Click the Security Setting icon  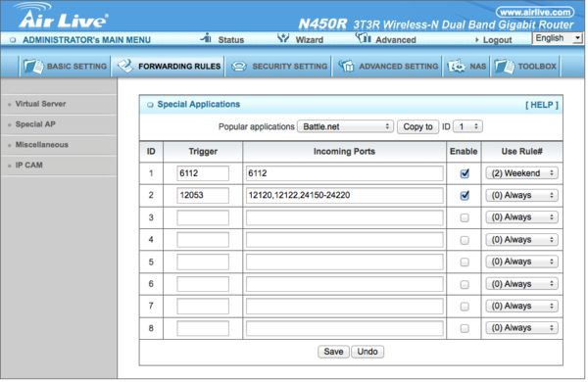(239, 67)
